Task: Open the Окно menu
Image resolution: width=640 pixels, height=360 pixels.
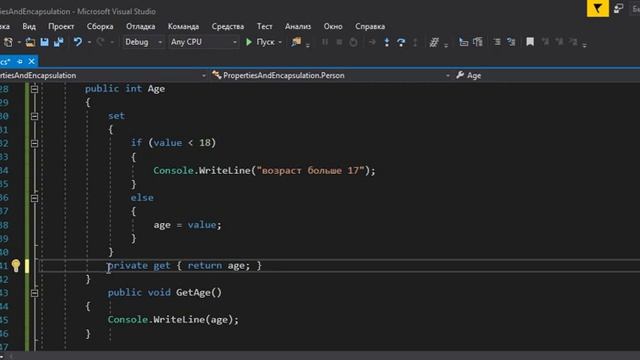Action: click(333, 27)
